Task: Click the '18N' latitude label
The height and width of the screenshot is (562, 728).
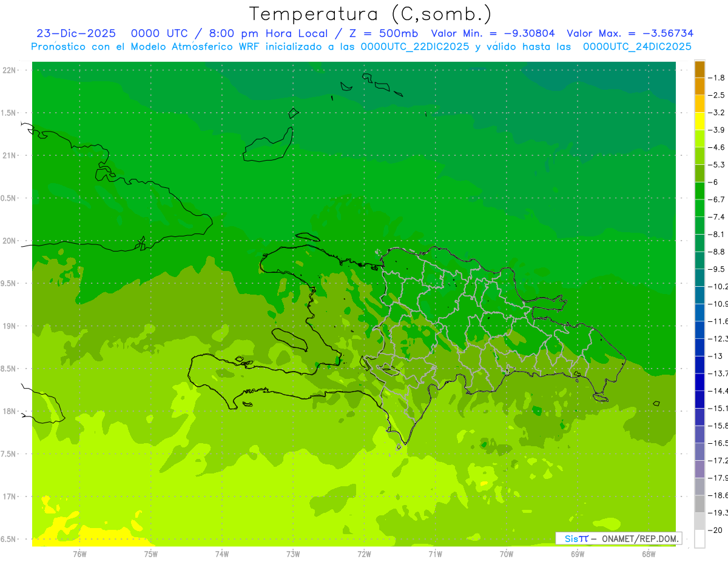Action: point(9,411)
